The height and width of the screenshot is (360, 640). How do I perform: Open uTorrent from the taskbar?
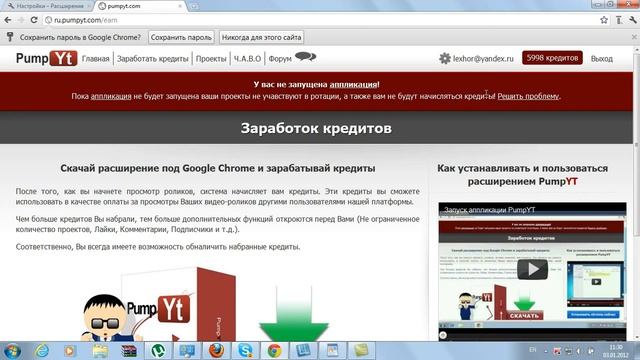158,351
